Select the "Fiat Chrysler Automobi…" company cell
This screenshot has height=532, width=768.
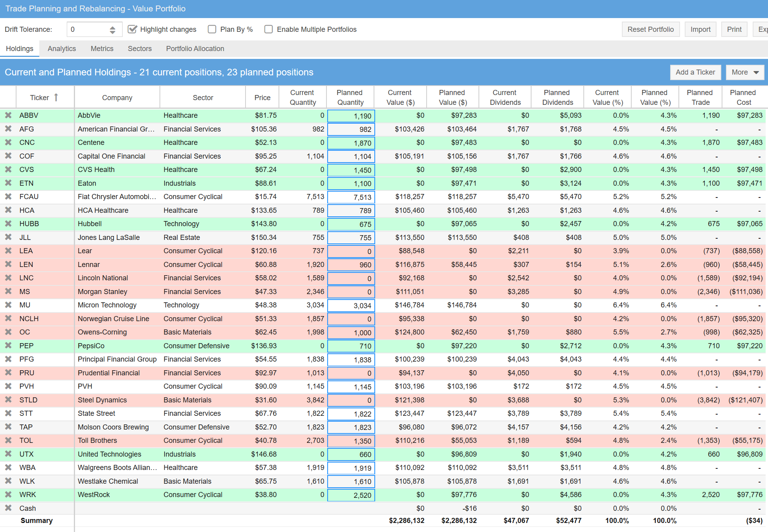[x=117, y=197]
